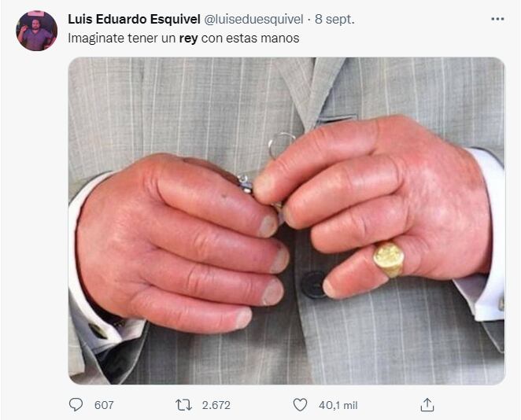Screen dimensions: 521x420
Task: Open the @luiseduesquivel handle link
Action: point(253,19)
